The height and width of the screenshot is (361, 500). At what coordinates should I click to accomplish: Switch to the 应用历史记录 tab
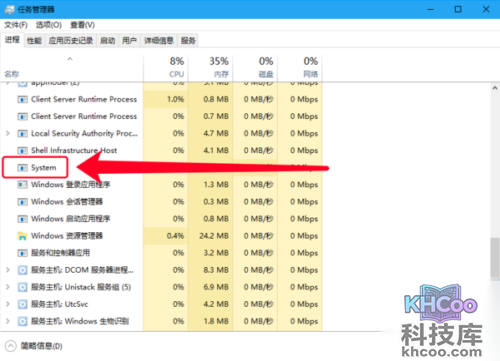(x=71, y=41)
